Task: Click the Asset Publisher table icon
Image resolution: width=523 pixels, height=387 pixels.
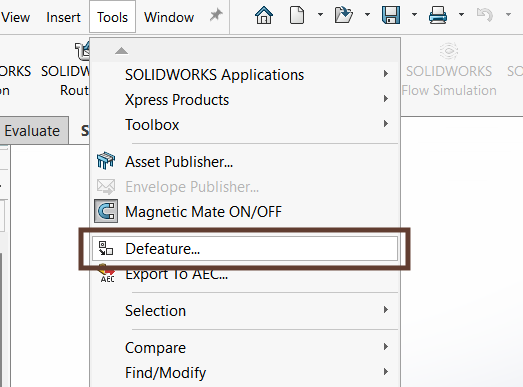Action: (x=106, y=161)
